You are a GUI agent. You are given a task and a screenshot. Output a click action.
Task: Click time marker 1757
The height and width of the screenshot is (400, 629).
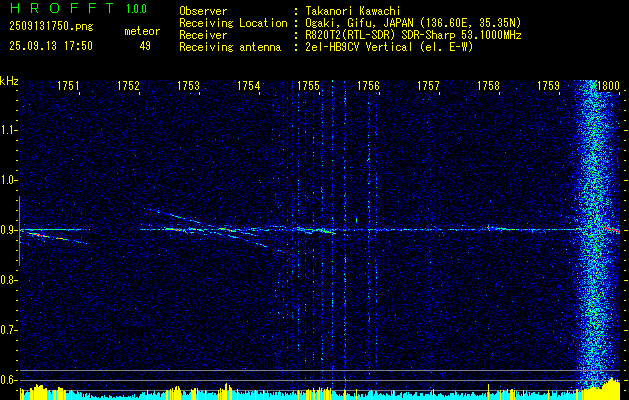(x=428, y=85)
